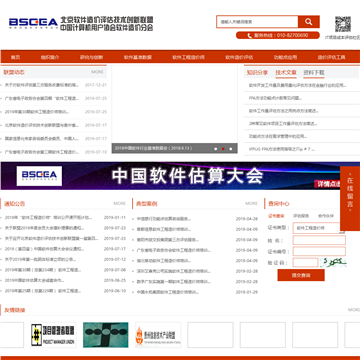Open 造价评估工具 navigation item
The height and width of the screenshot is (360, 360).
331,57
